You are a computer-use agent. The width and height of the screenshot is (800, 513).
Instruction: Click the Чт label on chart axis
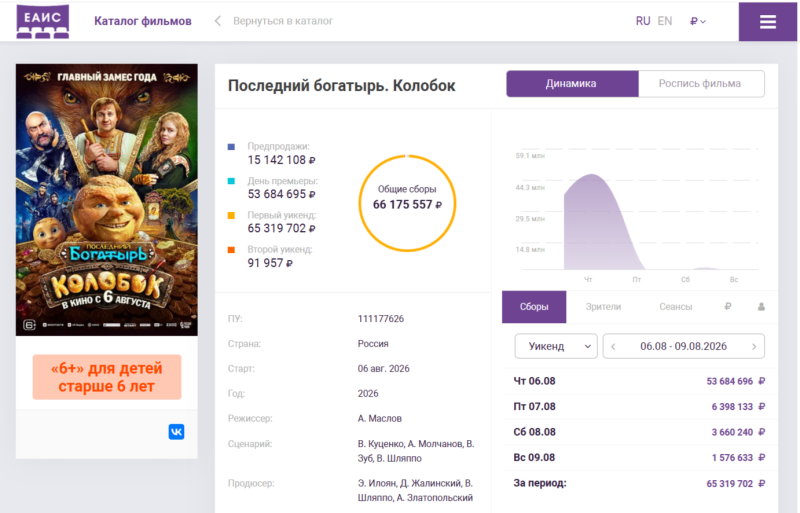coord(588,280)
